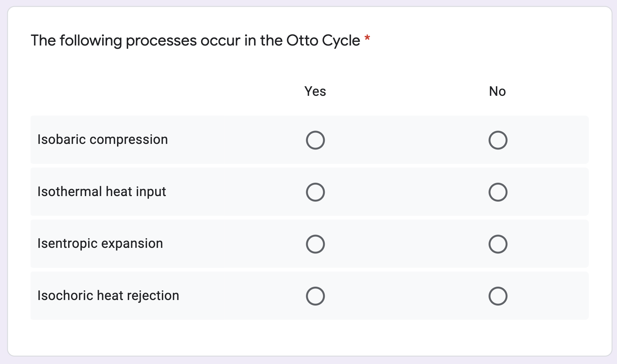Click the No column header
This screenshot has height=364, width=617.
497,91
